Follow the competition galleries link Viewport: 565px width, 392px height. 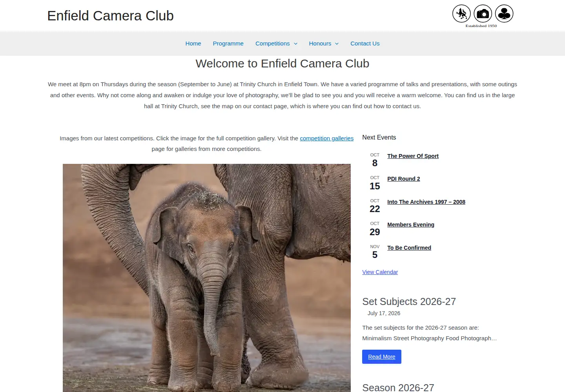coord(326,138)
